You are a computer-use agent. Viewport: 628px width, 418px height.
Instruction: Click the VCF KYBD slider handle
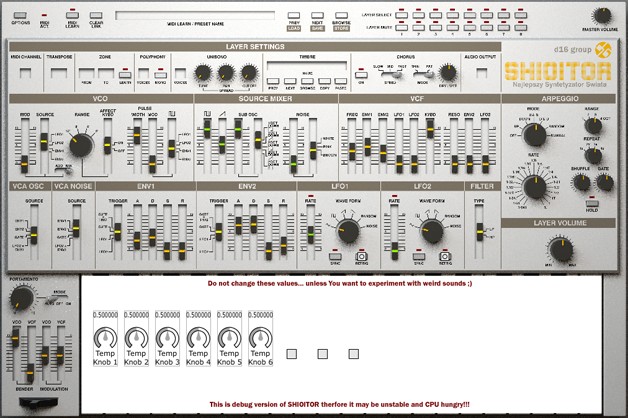coord(430,130)
